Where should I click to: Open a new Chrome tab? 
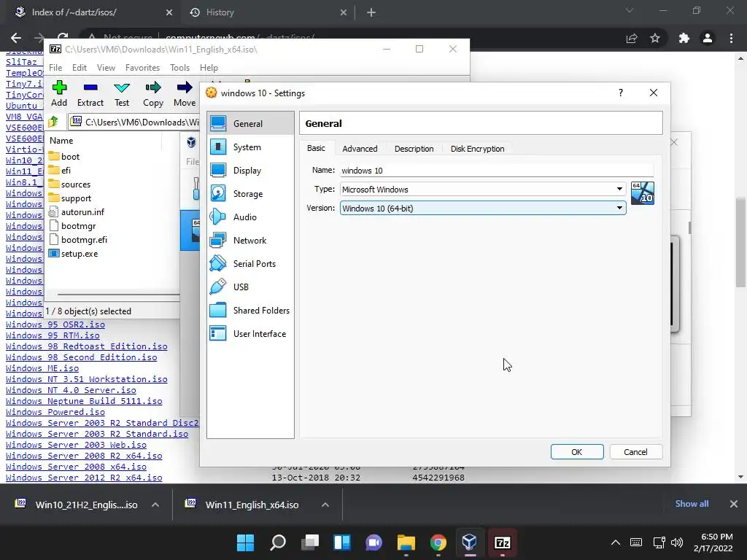point(371,12)
